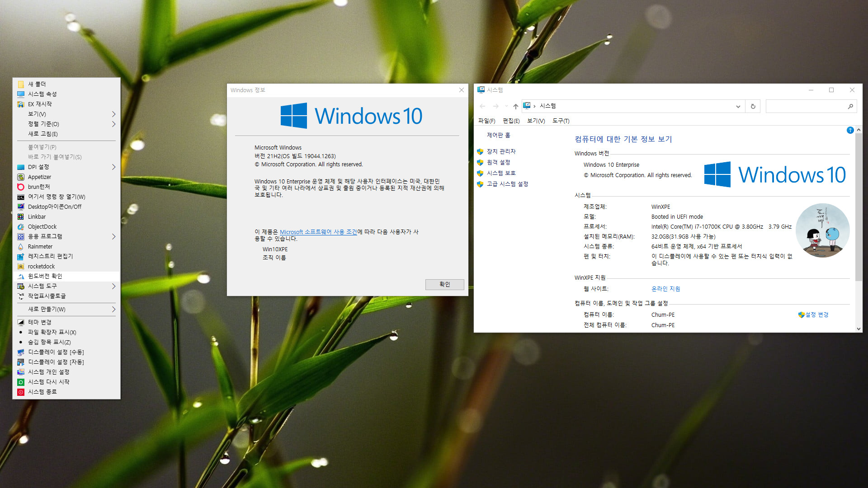Viewport: 868px width, 488px height.
Task: Click the up-arrow navigation icon
Action: [515, 106]
